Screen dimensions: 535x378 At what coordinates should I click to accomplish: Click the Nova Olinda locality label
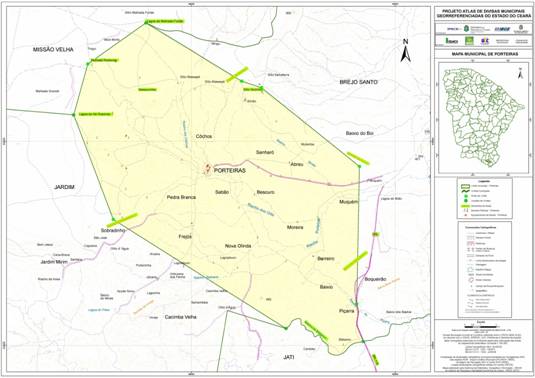pyautogui.click(x=238, y=246)
